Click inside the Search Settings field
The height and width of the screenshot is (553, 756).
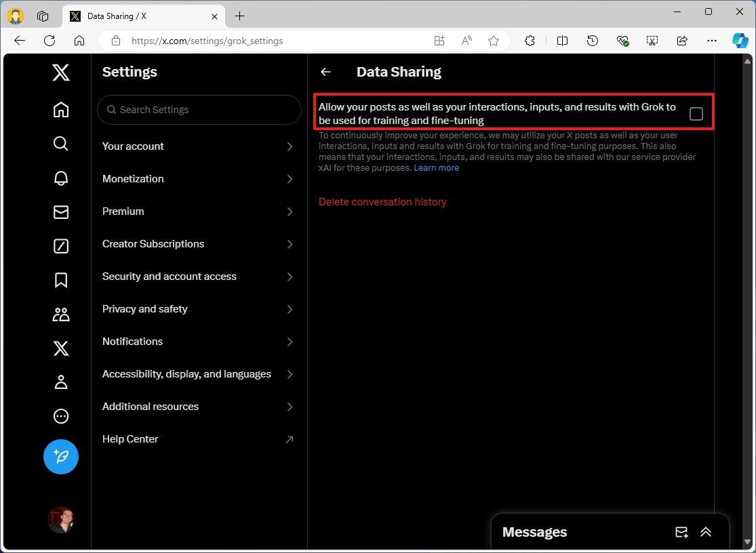tap(199, 109)
